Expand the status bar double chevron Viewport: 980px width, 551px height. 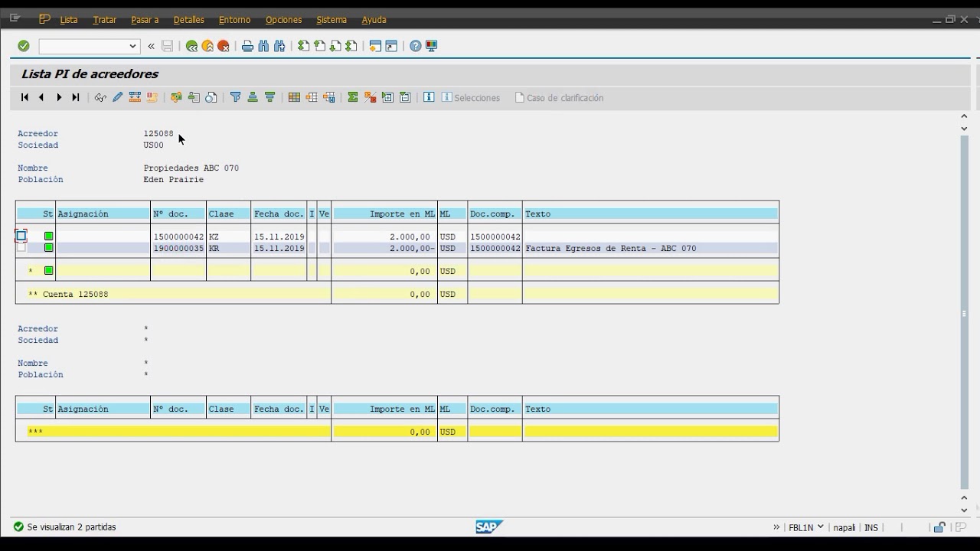(x=776, y=527)
